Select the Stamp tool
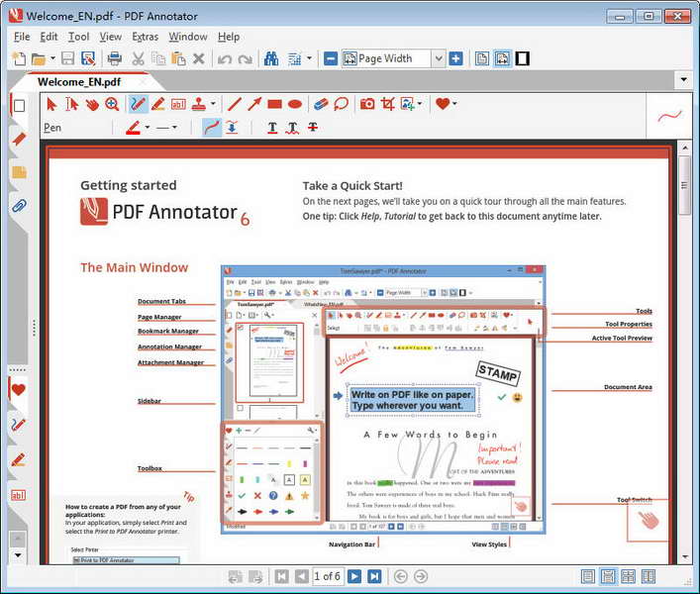The height and width of the screenshot is (594, 700). (x=199, y=104)
